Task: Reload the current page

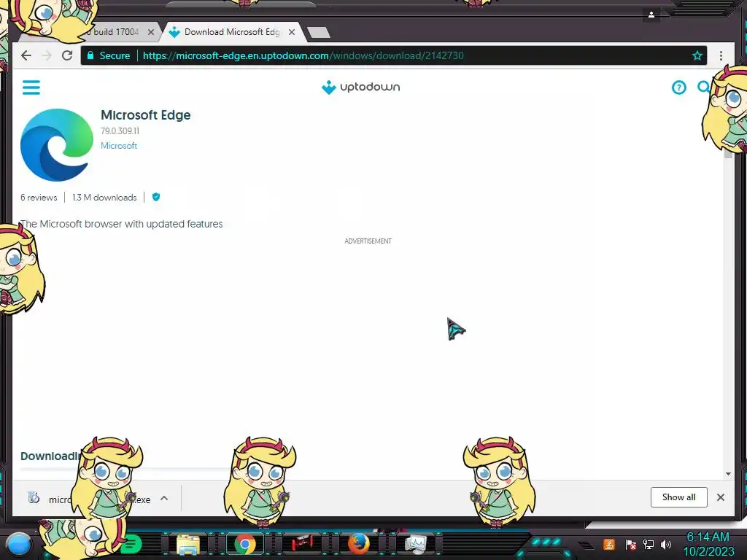Action: pos(67,55)
